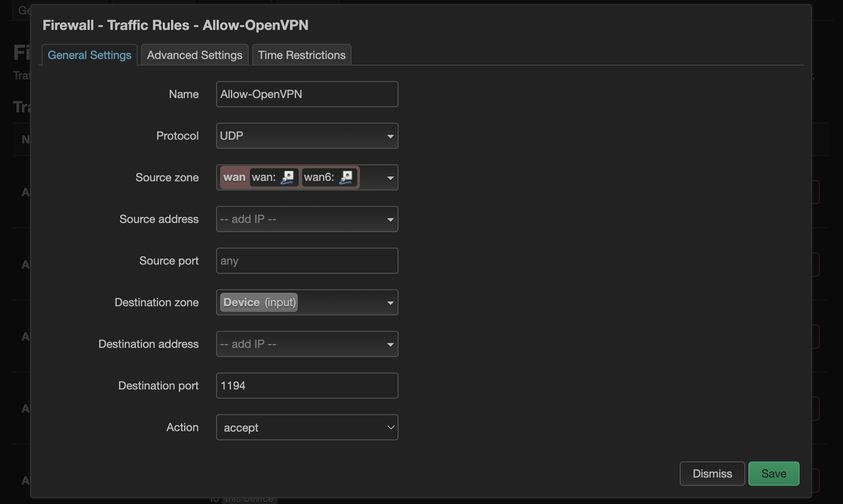
Task: Click the Destination address label
Action: [x=148, y=344]
